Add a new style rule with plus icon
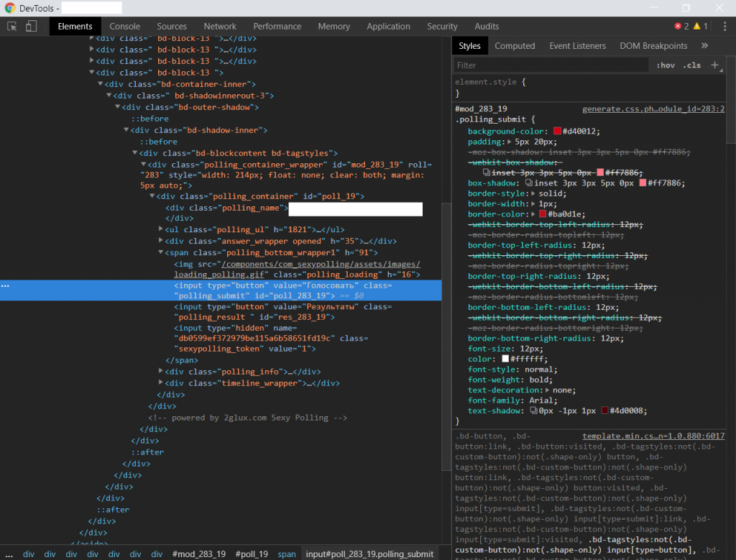Image resolution: width=736 pixels, height=560 pixels. (x=715, y=65)
